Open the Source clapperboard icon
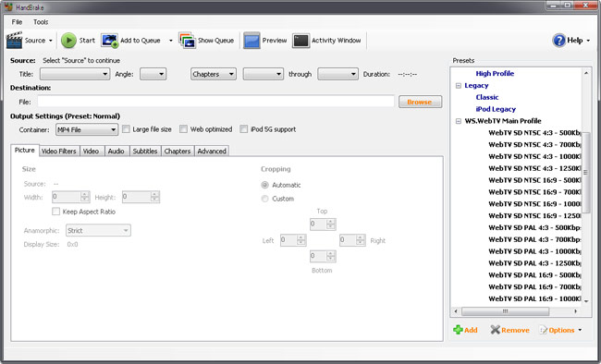The image size is (601, 364). point(14,40)
